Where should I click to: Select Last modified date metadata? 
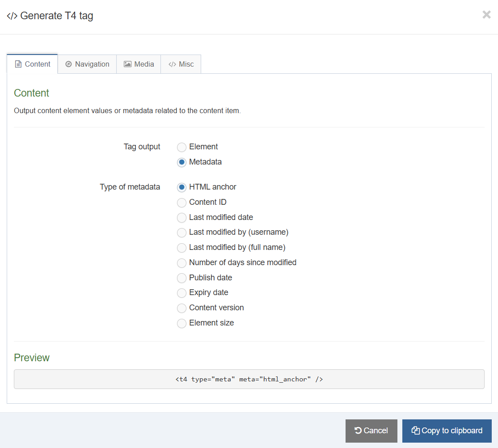click(181, 218)
